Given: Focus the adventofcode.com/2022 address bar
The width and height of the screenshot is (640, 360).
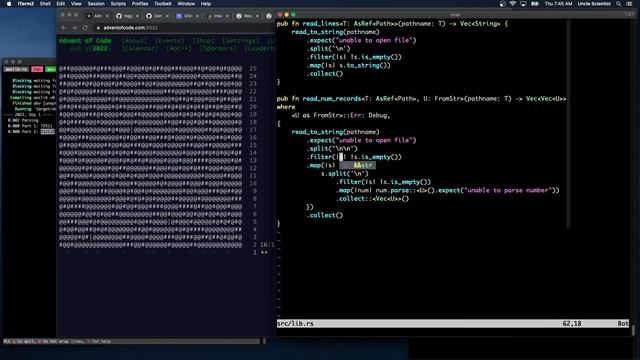Looking at the screenshot, I should tap(184, 28).
